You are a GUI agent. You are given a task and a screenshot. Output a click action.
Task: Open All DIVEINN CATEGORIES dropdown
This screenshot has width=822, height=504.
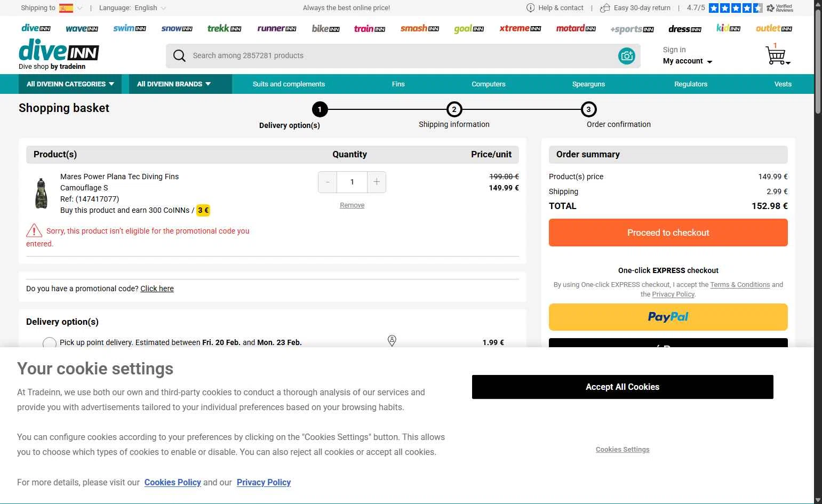(x=70, y=84)
